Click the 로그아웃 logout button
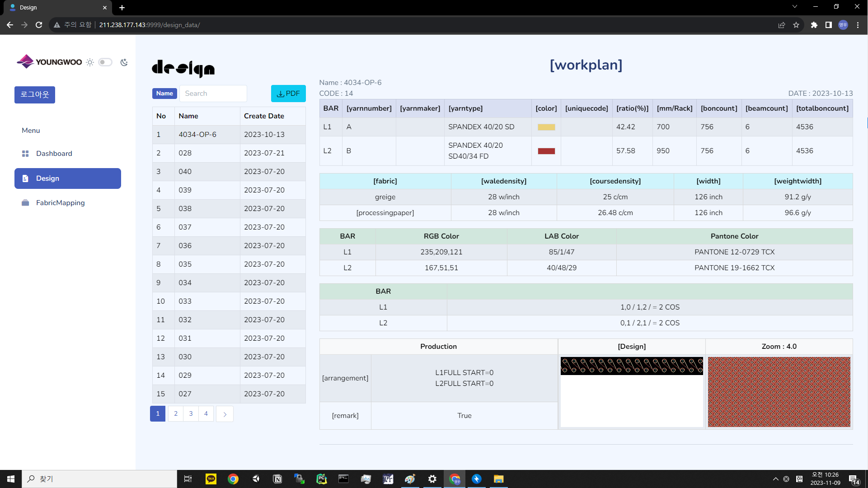The image size is (868, 488). (35, 95)
